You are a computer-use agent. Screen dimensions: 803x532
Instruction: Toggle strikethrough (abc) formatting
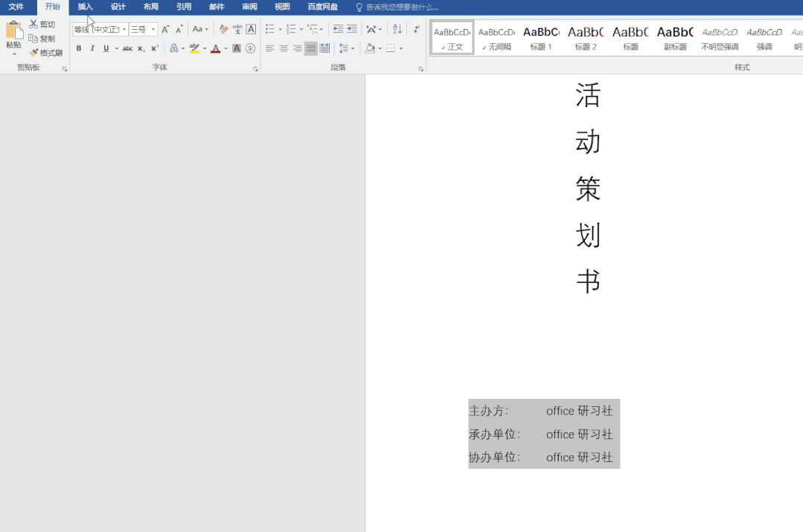127,48
